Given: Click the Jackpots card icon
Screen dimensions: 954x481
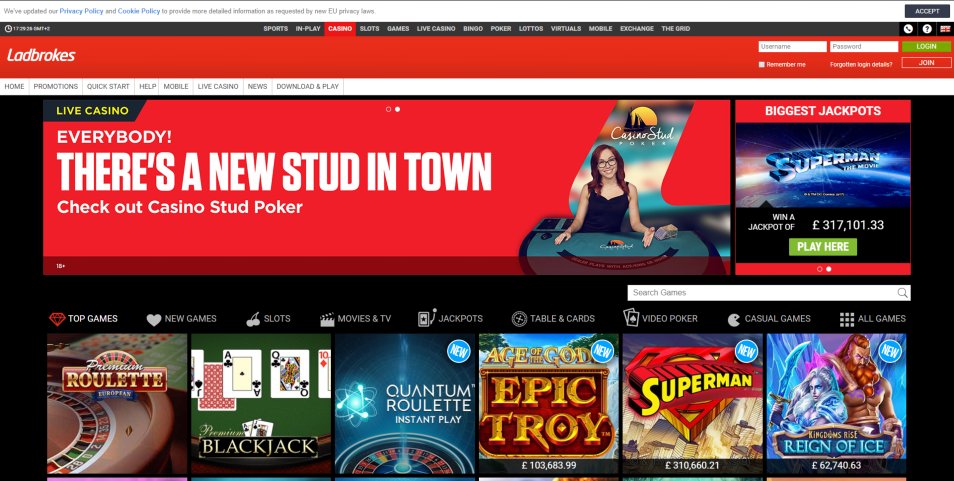Looking at the screenshot, I should (427, 317).
